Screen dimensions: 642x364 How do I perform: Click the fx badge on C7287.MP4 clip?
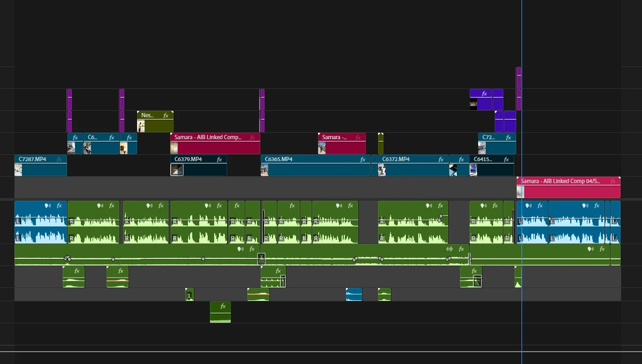[x=59, y=160]
